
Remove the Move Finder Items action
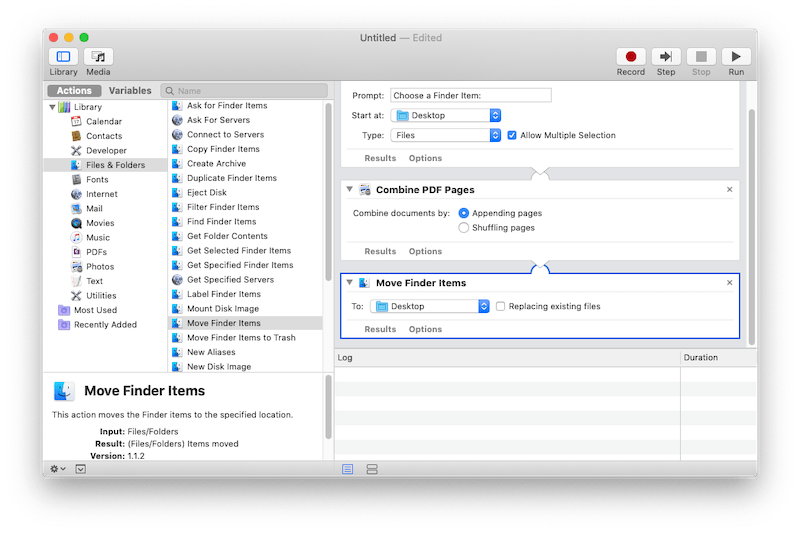pyautogui.click(x=730, y=283)
